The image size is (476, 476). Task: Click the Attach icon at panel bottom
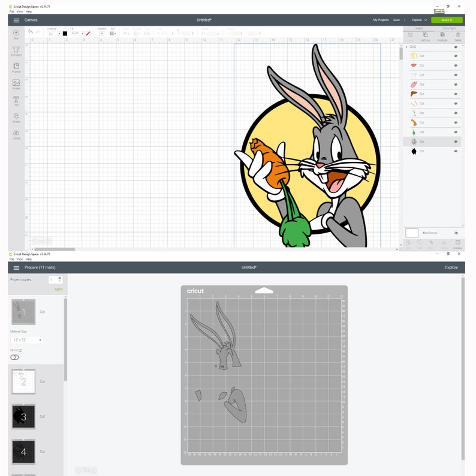tap(431, 243)
